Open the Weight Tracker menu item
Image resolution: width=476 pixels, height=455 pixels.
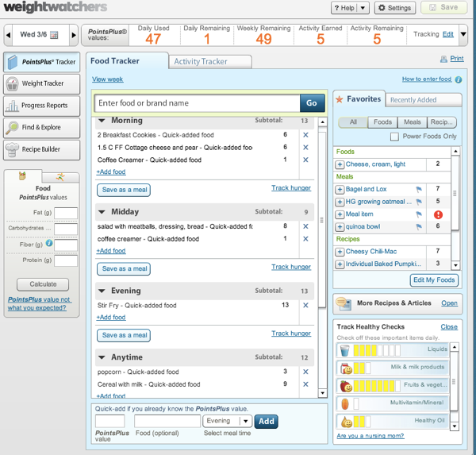41,84
